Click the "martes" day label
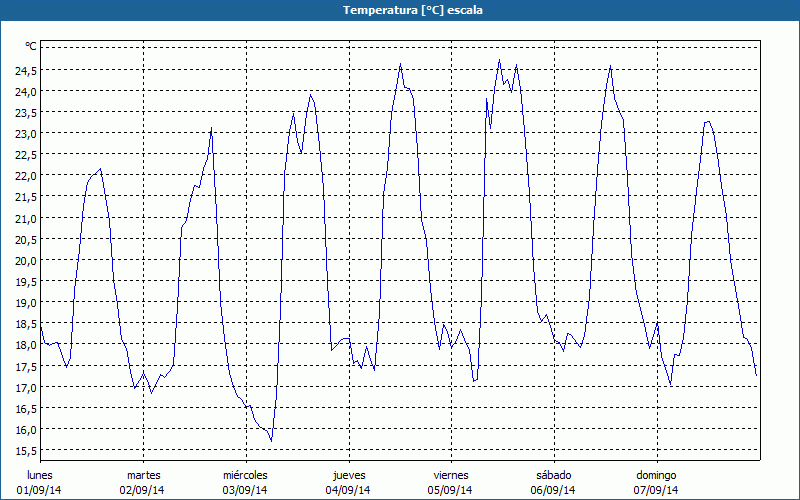Screen dimensions: 800x500 [x=143, y=475]
